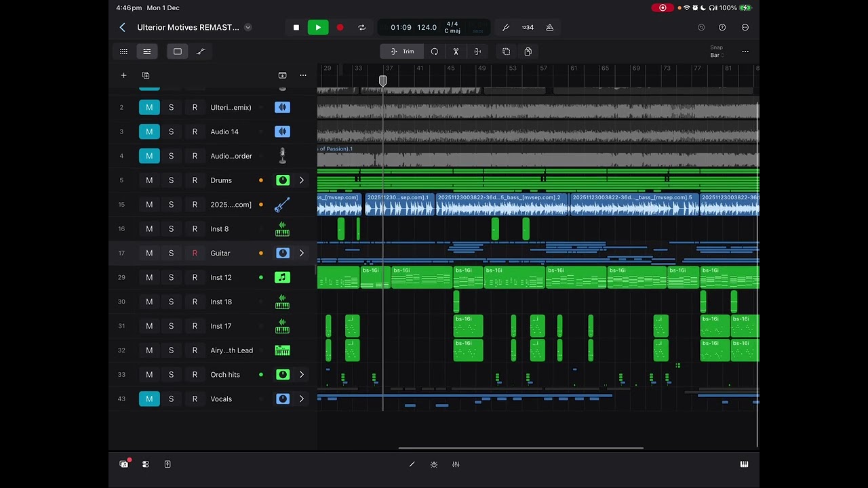Image resolution: width=868 pixels, height=488 pixels.
Task: Open the add track folder icon in header
Action: point(282,75)
